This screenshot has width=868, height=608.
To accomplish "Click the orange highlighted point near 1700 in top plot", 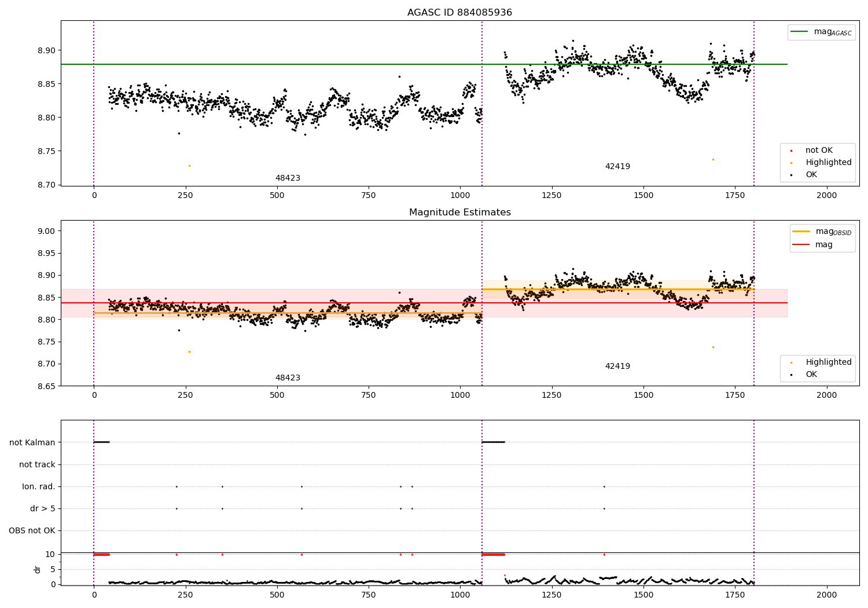I will click(713, 159).
